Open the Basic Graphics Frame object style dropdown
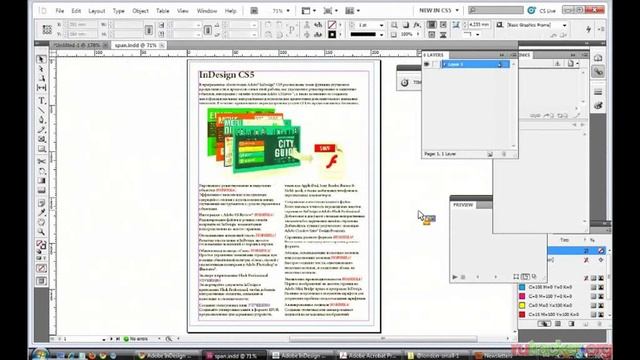Image resolution: width=640 pixels, height=360 pixels. 564,25
